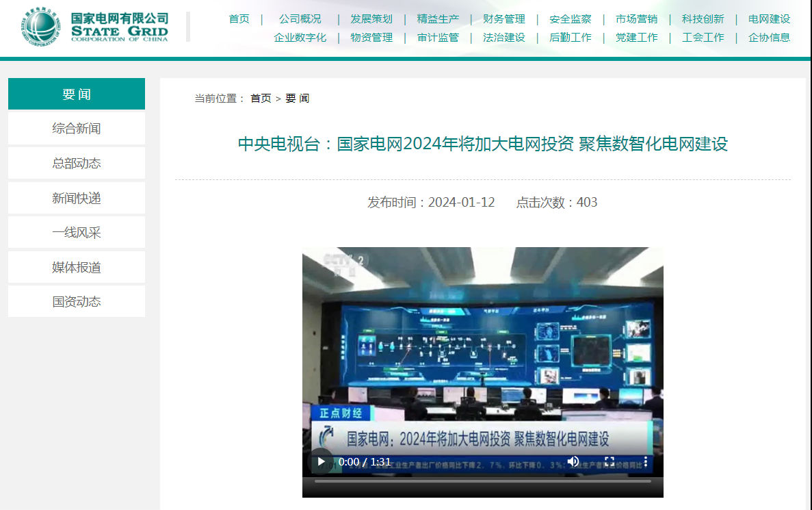This screenshot has width=812, height=510.
Task: Navigate to 法治建设
Action: click(x=504, y=38)
